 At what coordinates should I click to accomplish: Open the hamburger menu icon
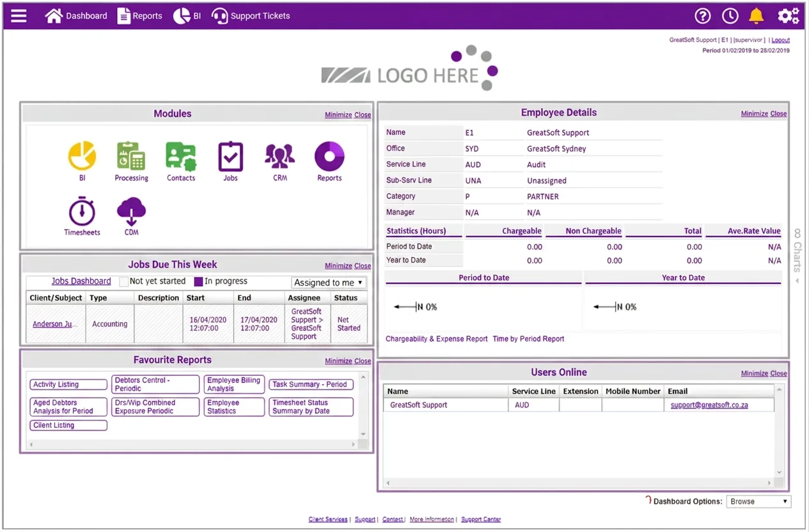pos(19,15)
